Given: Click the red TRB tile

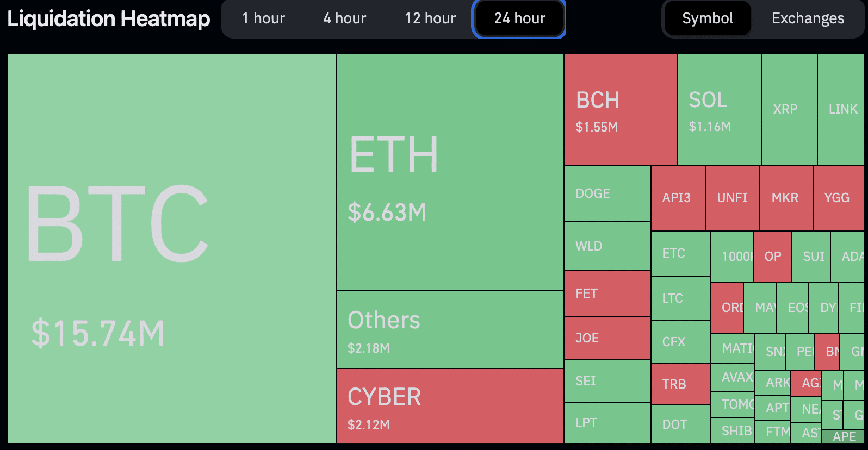Looking at the screenshot, I should pyautogui.click(x=680, y=384).
